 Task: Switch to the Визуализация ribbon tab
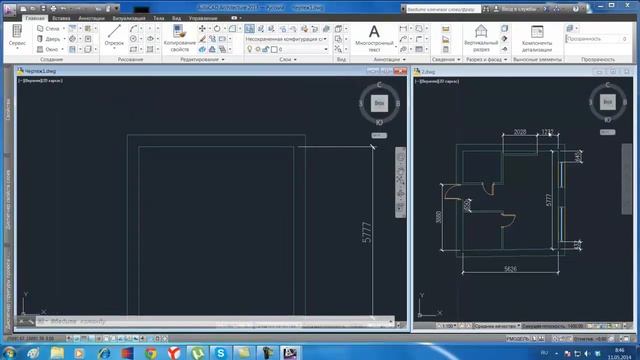pyautogui.click(x=129, y=18)
